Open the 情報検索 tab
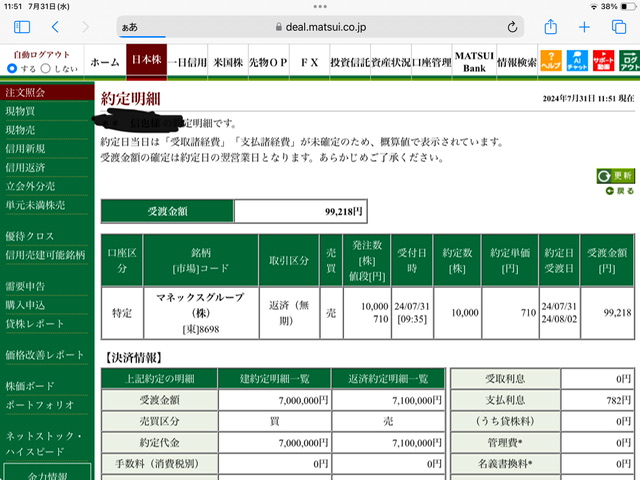640x480 pixels. tap(517, 62)
